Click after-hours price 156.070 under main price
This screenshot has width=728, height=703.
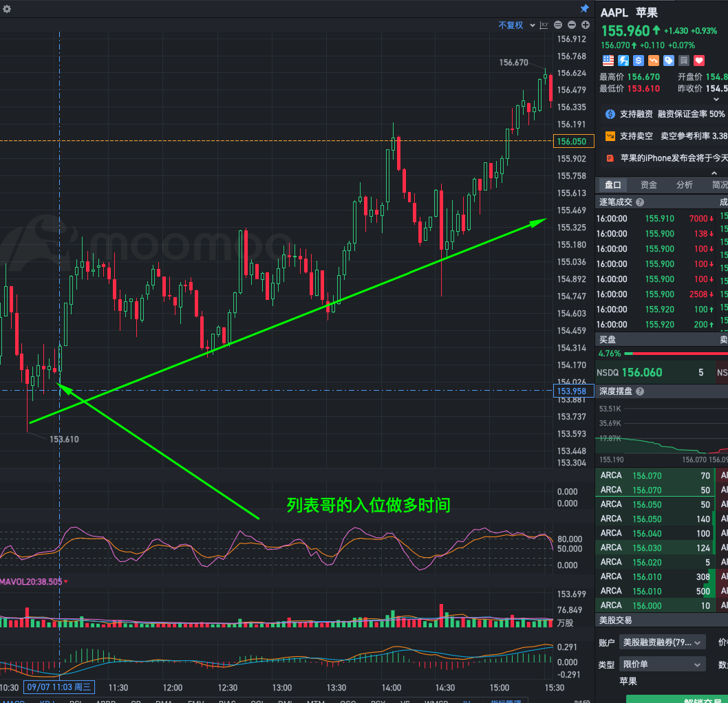tap(616, 45)
